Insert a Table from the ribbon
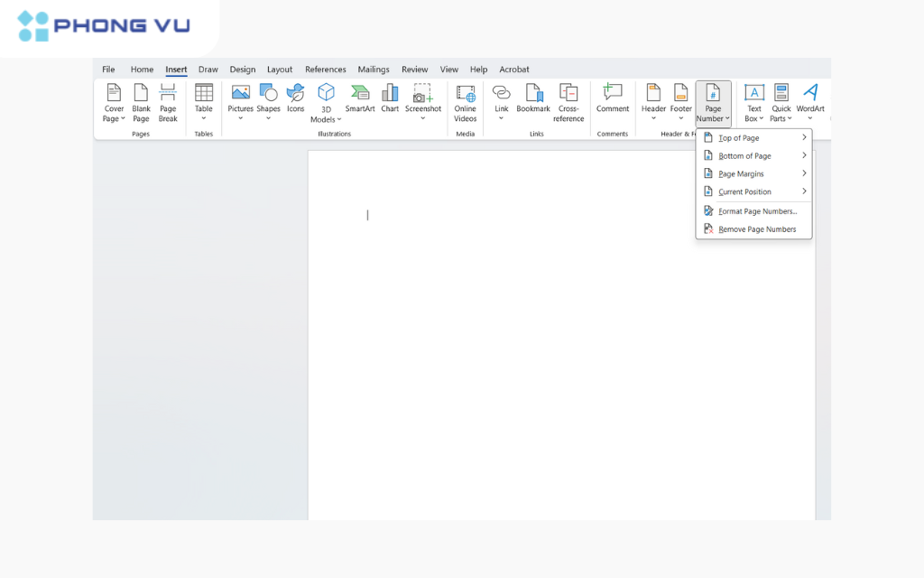 pos(203,101)
